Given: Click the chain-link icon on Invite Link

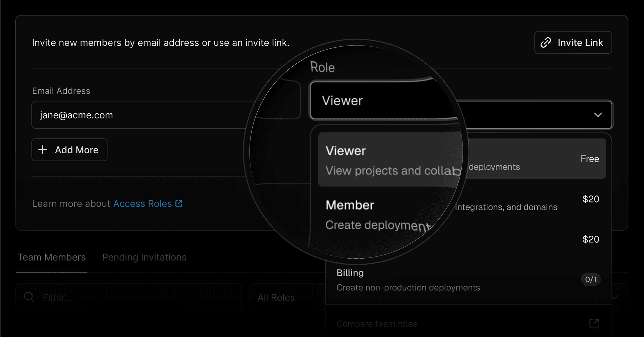Looking at the screenshot, I should point(546,43).
